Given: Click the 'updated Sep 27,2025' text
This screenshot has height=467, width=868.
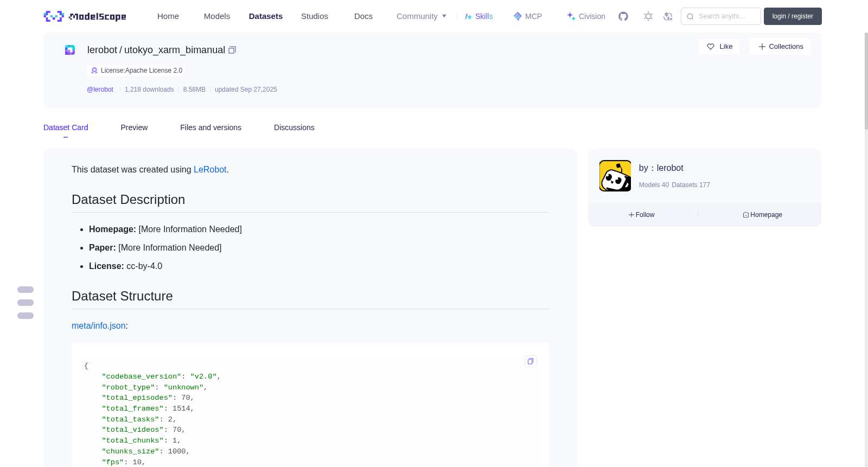Looking at the screenshot, I should click(x=246, y=89).
